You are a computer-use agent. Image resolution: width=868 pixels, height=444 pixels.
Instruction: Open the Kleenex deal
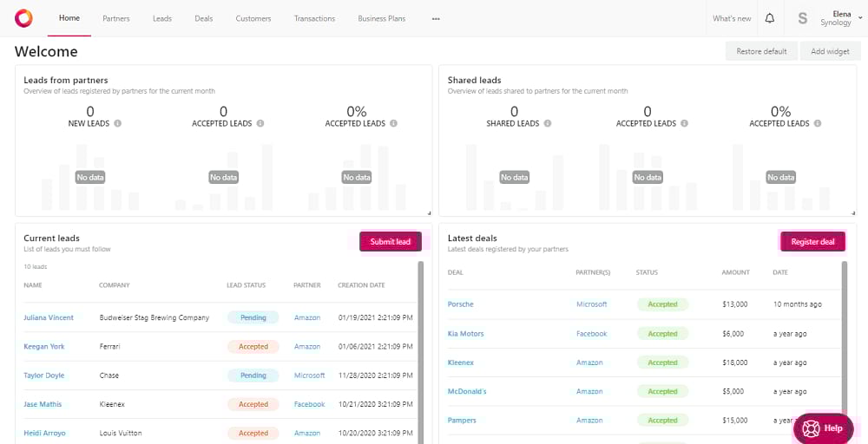coord(461,362)
